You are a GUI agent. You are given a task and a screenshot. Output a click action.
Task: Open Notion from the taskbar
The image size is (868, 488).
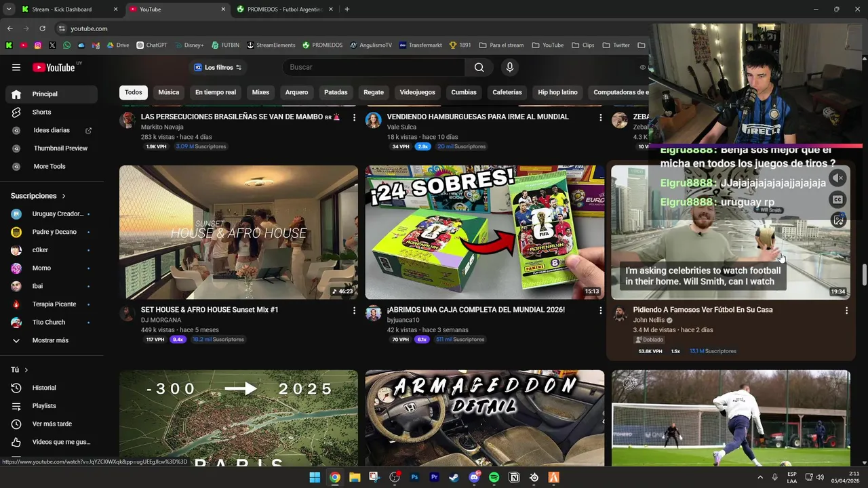click(x=514, y=477)
